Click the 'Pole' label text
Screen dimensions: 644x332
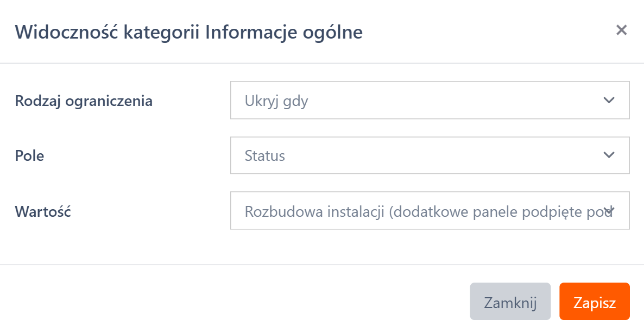click(x=29, y=155)
